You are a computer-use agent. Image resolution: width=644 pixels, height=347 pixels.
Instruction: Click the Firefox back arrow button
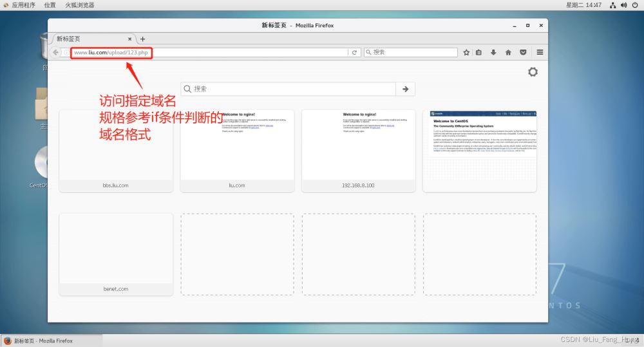click(x=55, y=52)
